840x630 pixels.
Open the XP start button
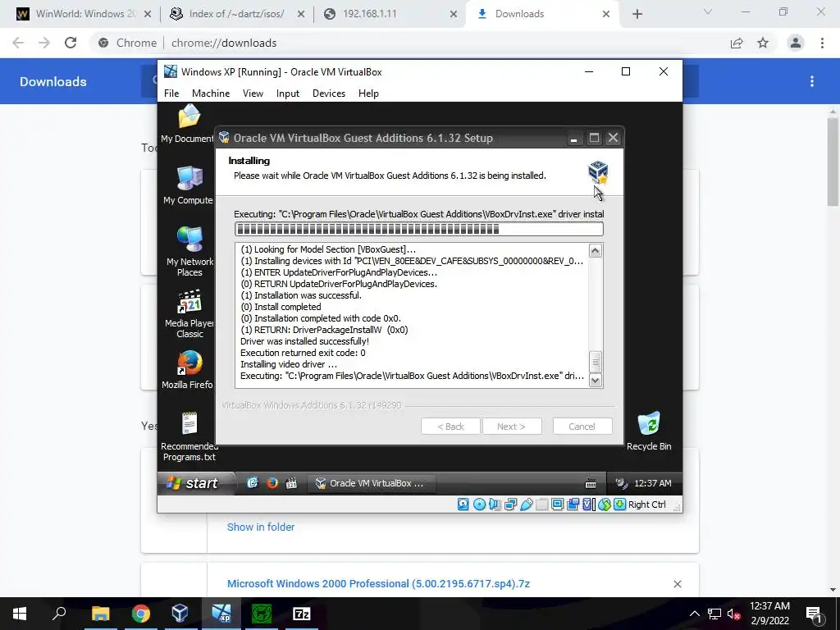[196, 483]
